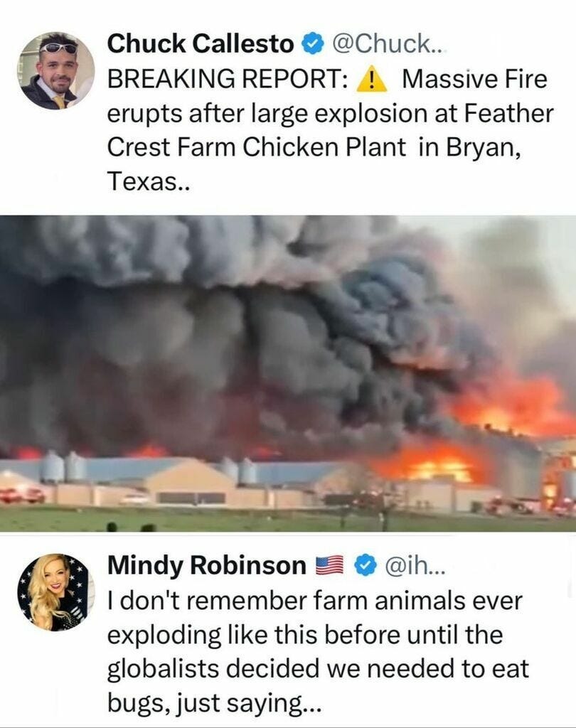The image size is (576, 728).
Task: Select the Chuck Callesto display name
Action: pos(201,44)
